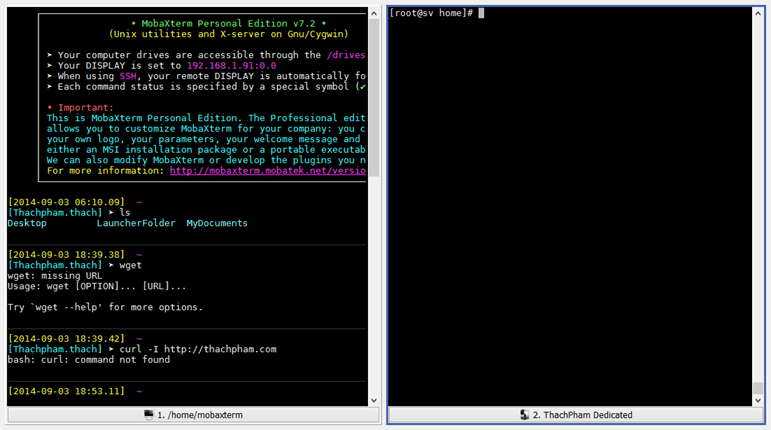Click the 'Usage: wget [OPTION]... [URL]...' line
This screenshot has width=771, height=430.
click(97, 286)
